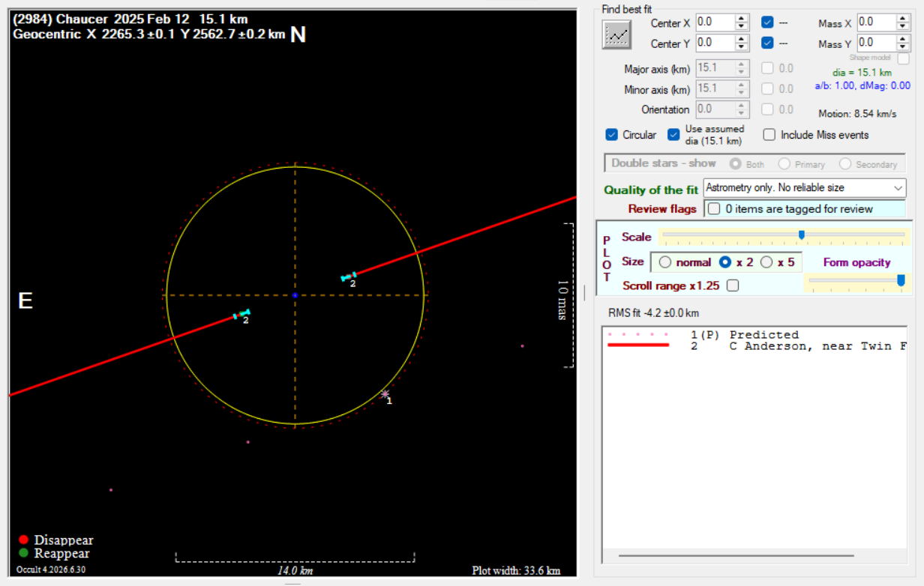Click the Mass X value field
Screen dimensions: 924x586
point(876,22)
